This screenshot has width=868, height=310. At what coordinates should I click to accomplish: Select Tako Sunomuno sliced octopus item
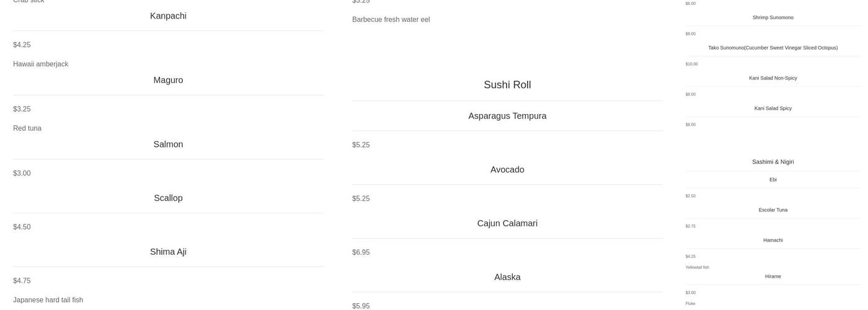(x=773, y=48)
